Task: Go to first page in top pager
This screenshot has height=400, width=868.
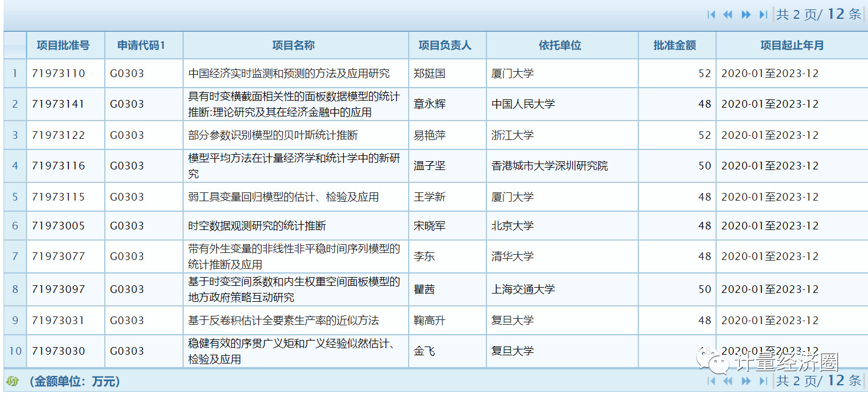Action: [711, 15]
